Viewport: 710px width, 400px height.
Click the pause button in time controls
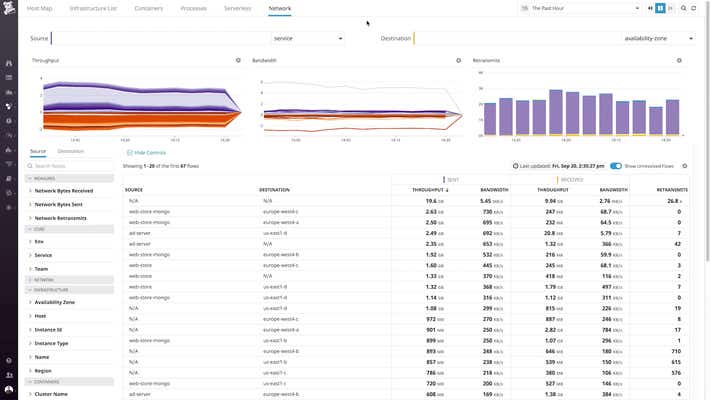(659, 8)
